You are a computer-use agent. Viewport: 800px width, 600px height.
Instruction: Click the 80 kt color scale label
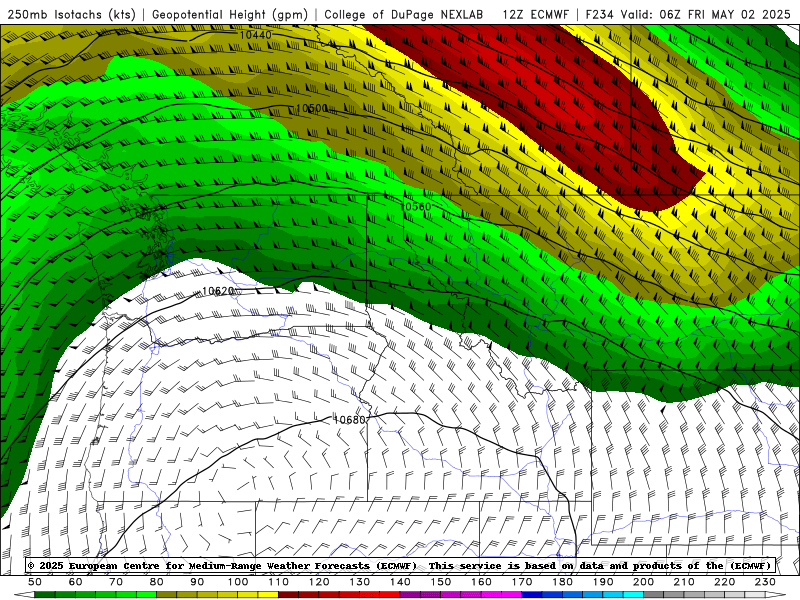coord(157,582)
